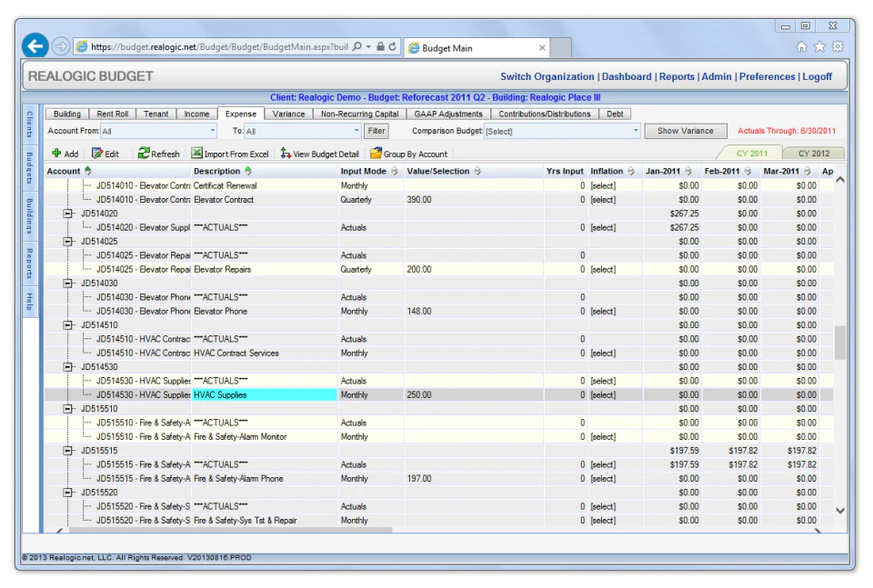Reload page with the refresh icon
The image size is (873, 588).
[393, 46]
